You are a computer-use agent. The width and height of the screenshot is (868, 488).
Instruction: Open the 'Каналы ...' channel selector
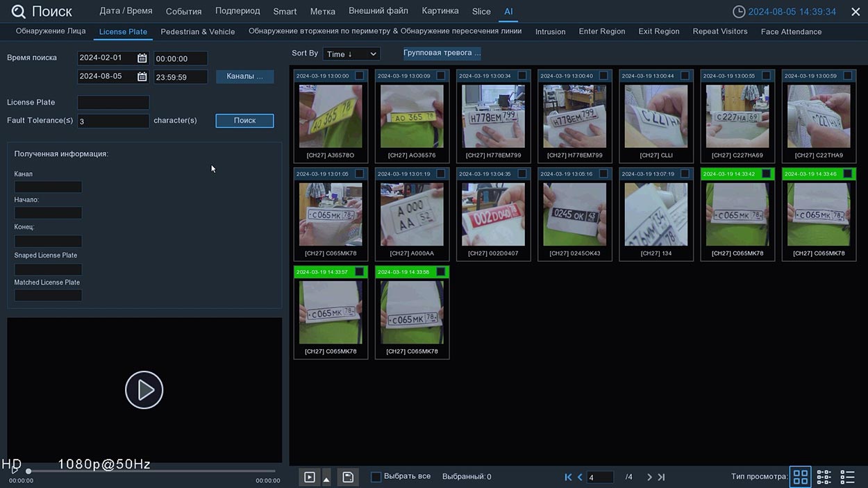pyautogui.click(x=244, y=76)
